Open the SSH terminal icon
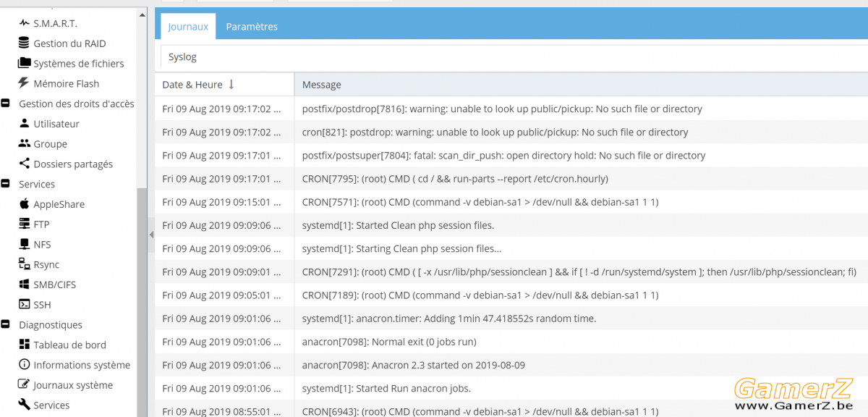This screenshot has width=868, height=417. click(24, 305)
